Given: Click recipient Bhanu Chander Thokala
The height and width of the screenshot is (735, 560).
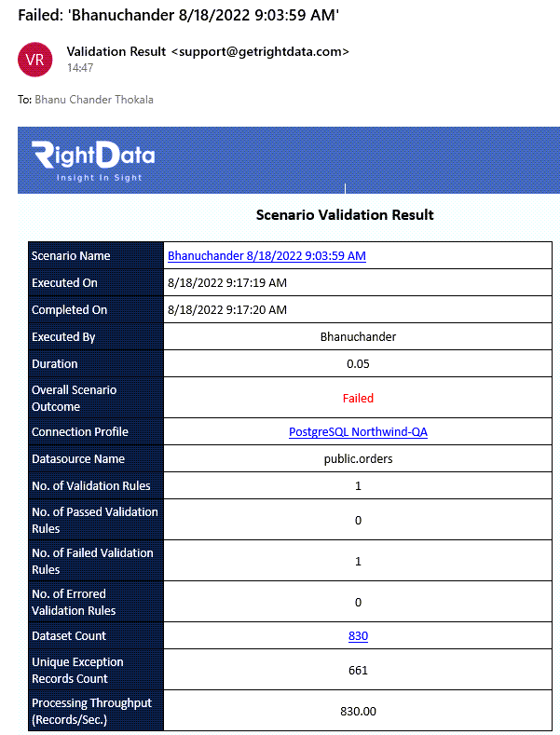Looking at the screenshot, I should coord(94,100).
